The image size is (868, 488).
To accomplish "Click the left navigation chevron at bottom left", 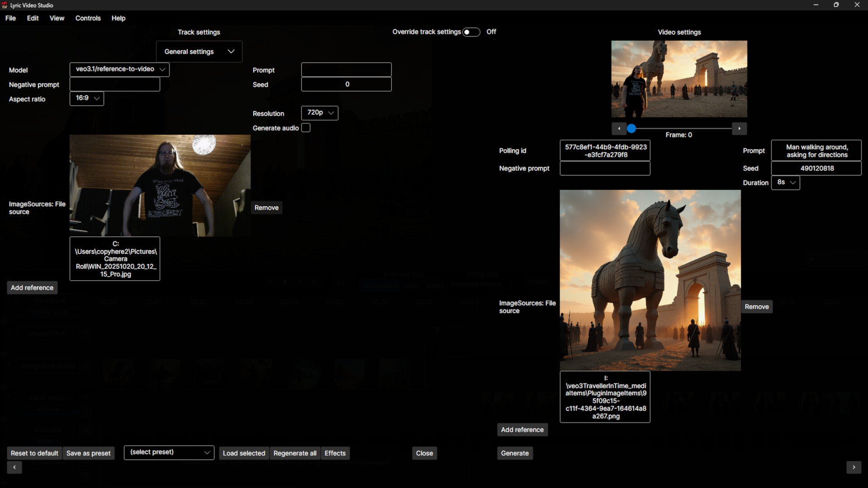I will click(x=14, y=468).
